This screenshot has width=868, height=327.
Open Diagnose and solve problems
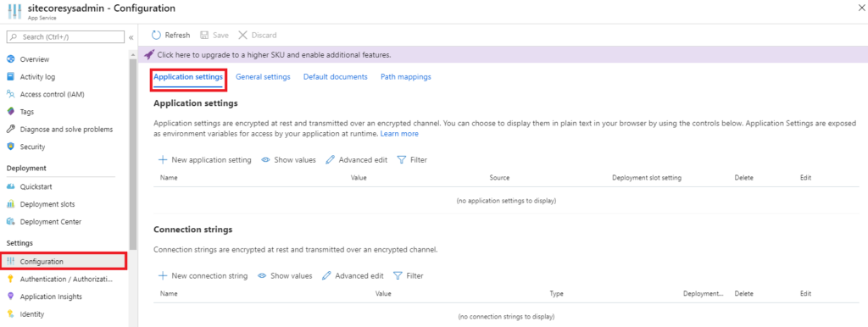(66, 129)
